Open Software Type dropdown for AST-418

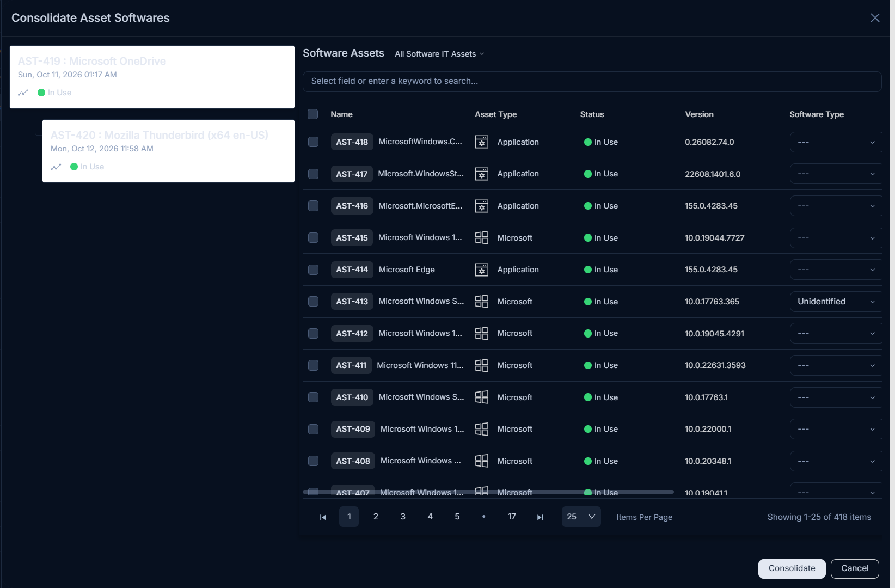(x=836, y=142)
